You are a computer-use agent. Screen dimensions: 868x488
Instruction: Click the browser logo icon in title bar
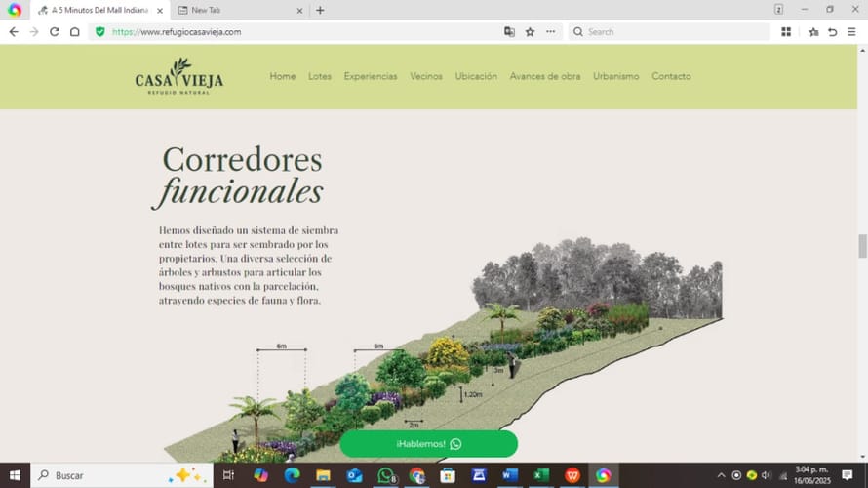15,10
